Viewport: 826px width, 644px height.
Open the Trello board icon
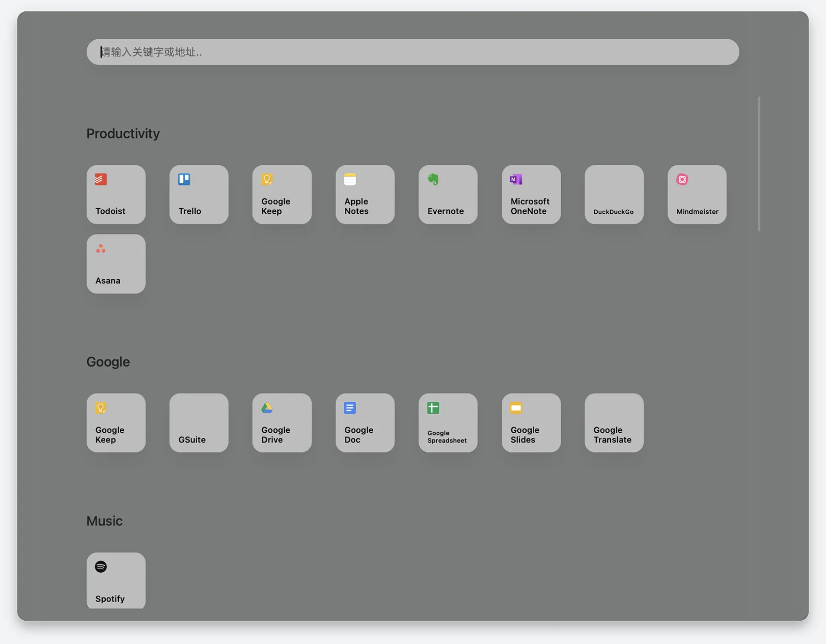click(x=184, y=179)
